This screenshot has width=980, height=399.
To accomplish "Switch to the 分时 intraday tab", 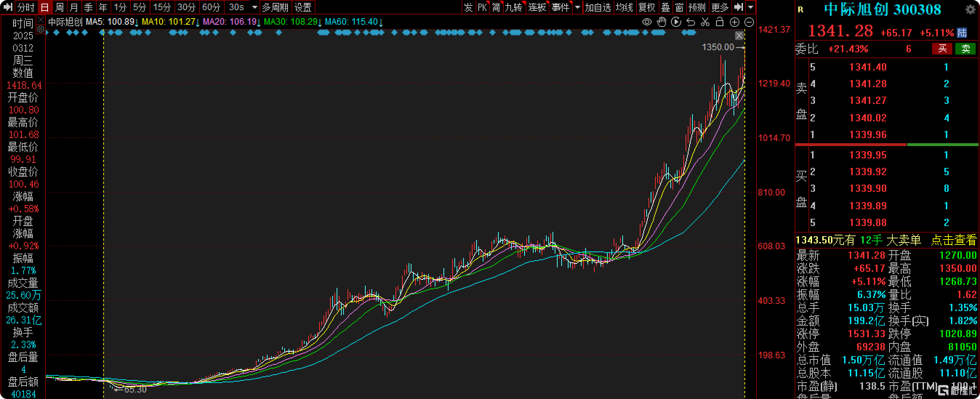I will (x=26, y=7).
